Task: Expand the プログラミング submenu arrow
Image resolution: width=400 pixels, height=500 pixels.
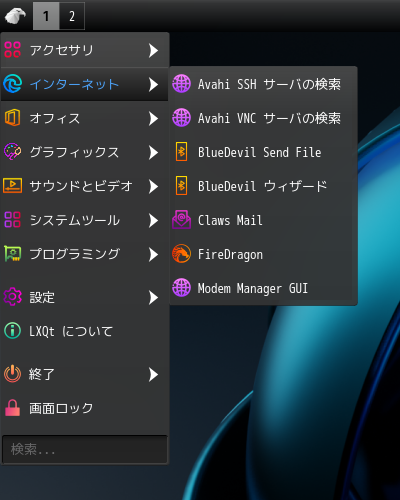Action: click(x=153, y=254)
